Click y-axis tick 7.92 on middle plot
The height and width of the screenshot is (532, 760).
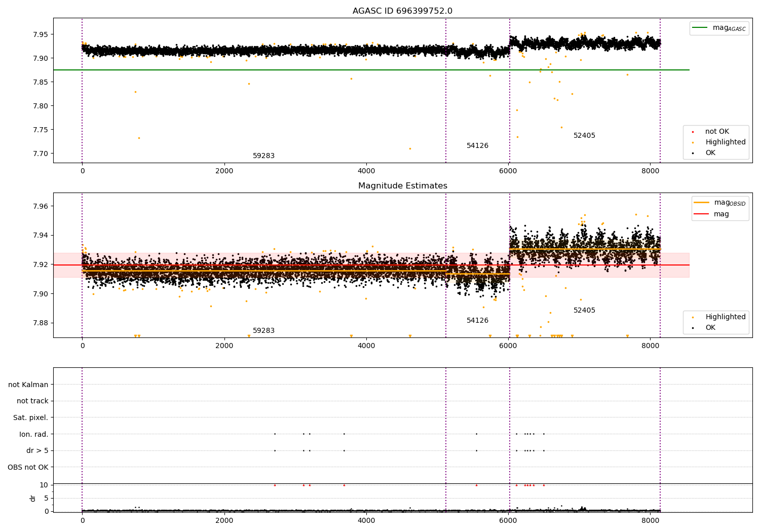click(x=40, y=265)
